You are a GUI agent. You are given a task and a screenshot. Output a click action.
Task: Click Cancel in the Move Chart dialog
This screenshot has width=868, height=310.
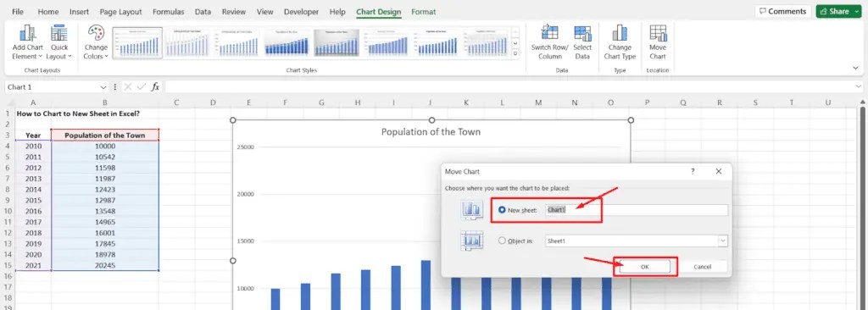702,267
